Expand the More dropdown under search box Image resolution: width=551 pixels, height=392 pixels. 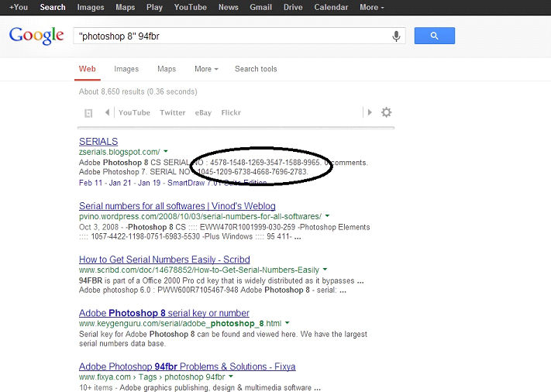coord(206,69)
